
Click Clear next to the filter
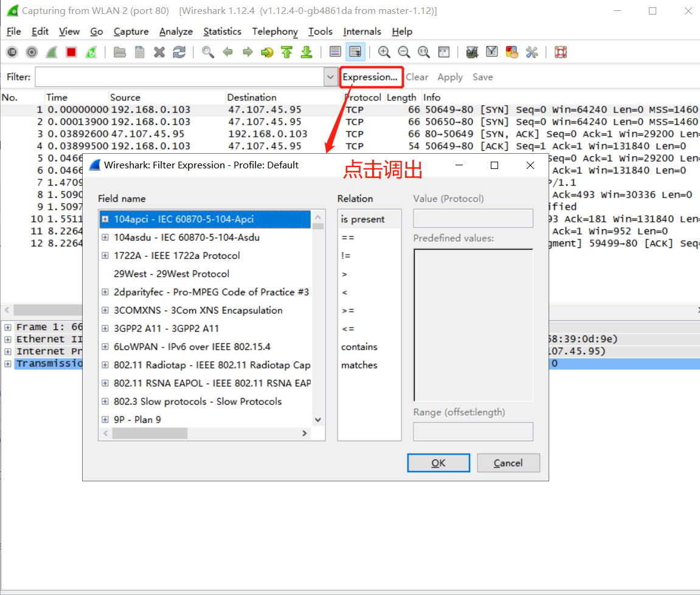pos(417,77)
